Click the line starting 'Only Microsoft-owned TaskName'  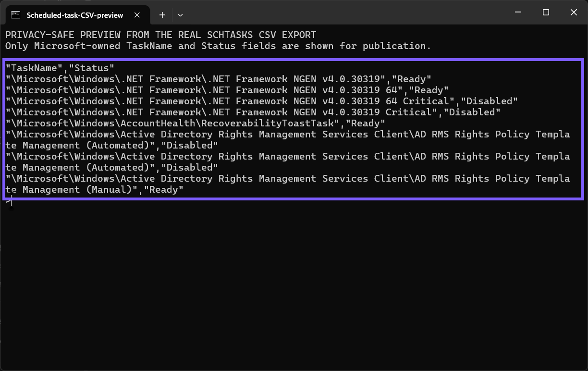pos(219,46)
